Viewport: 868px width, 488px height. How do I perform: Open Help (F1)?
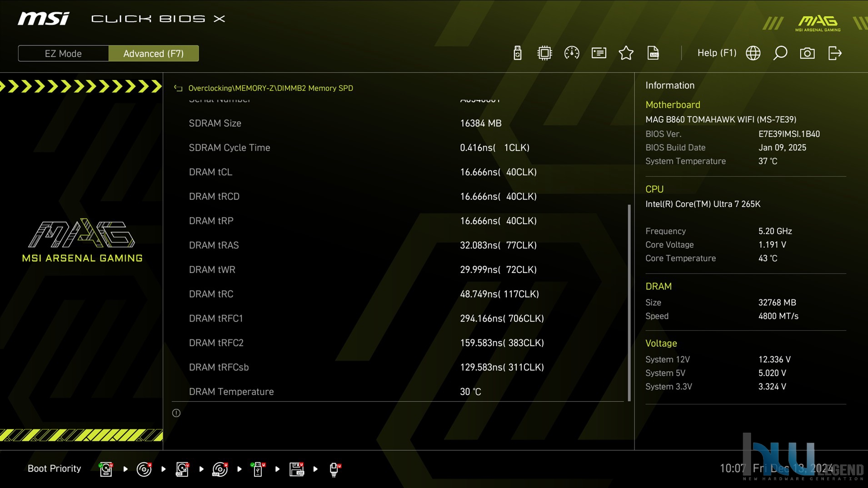click(x=717, y=53)
